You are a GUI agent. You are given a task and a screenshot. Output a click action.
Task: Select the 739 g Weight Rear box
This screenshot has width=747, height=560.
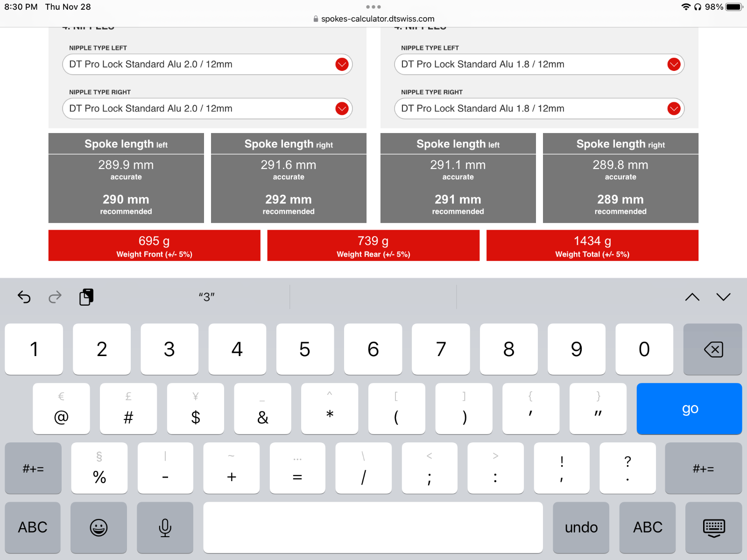click(x=373, y=245)
